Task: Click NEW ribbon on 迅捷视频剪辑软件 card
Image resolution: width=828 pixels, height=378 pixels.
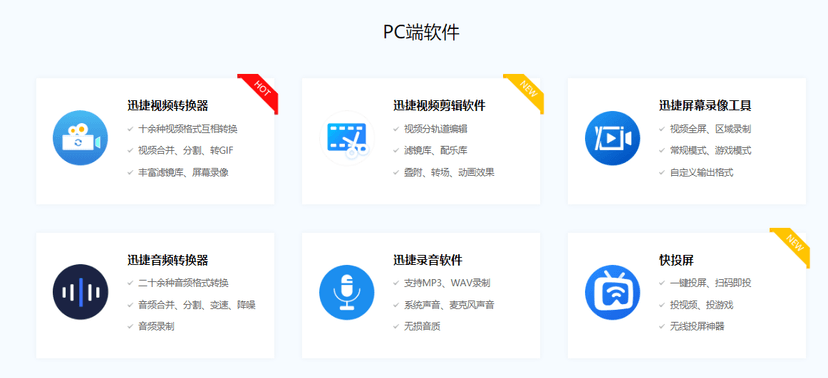Action: pos(527,90)
